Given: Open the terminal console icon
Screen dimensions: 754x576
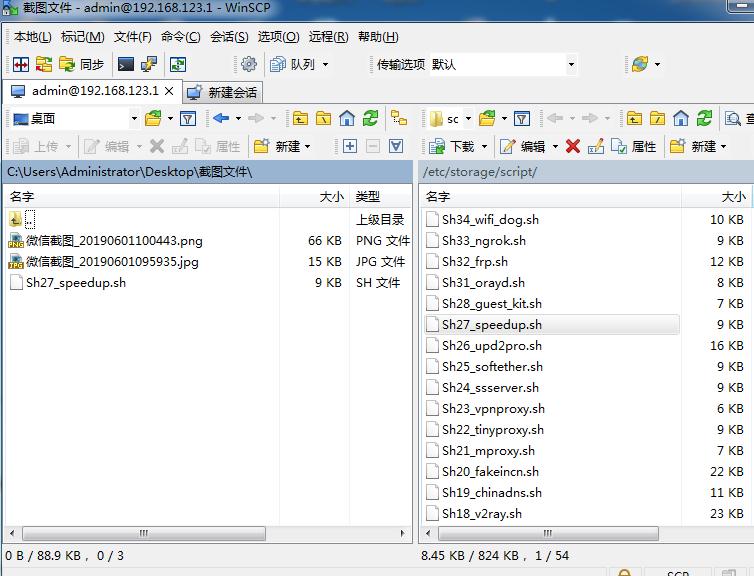Looking at the screenshot, I should pyautogui.click(x=126, y=64).
